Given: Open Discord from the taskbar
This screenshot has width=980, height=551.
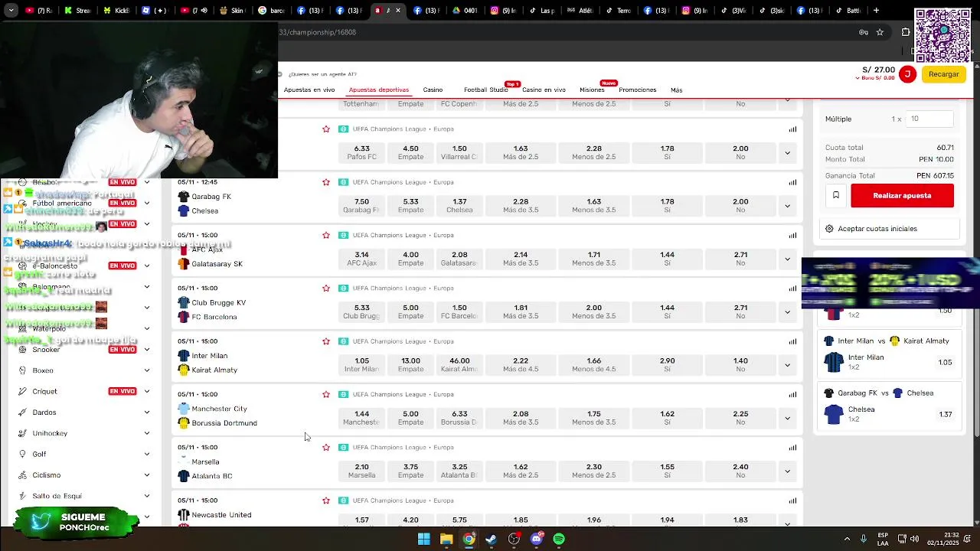Looking at the screenshot, I should coord(536,539).
